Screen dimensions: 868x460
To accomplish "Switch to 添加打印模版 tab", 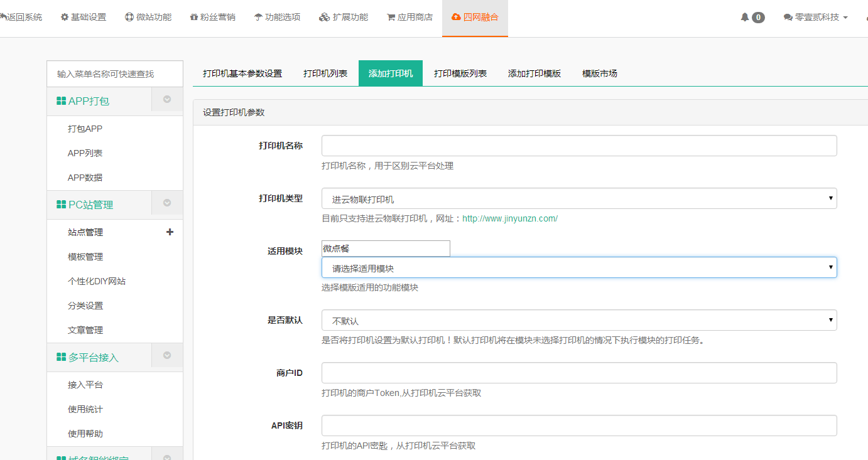I will 534,73.
